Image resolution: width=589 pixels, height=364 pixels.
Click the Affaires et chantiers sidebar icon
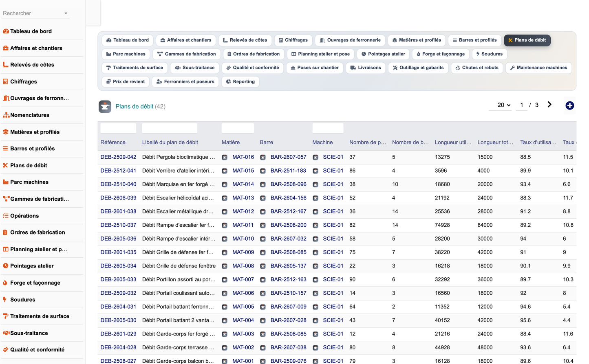(6, 48)
